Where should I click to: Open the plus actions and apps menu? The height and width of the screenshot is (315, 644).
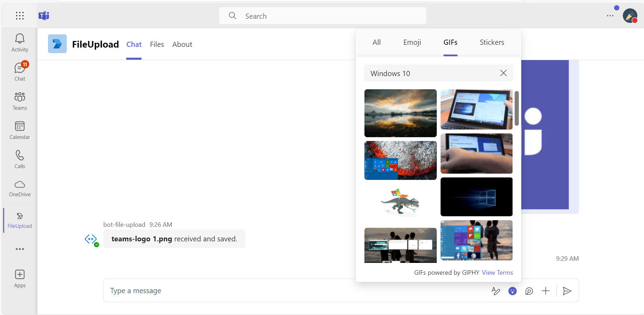coord(546,291)
